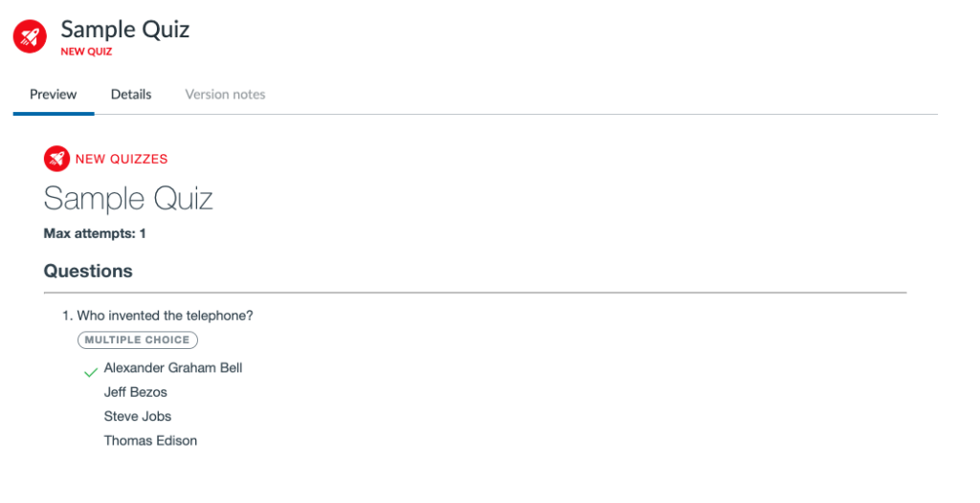Click the top Sample Quiz header title
The image size is (980, 503).
(125, 30)
